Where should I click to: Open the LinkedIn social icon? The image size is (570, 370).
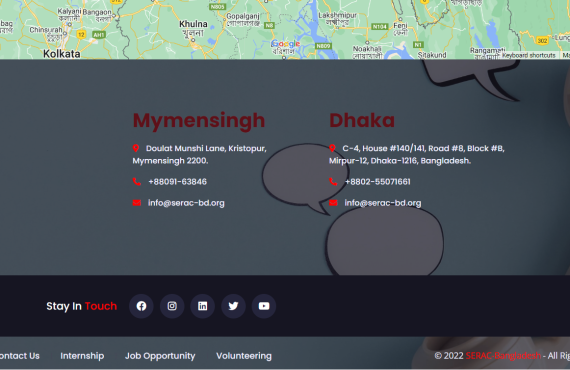pos(202,306)
